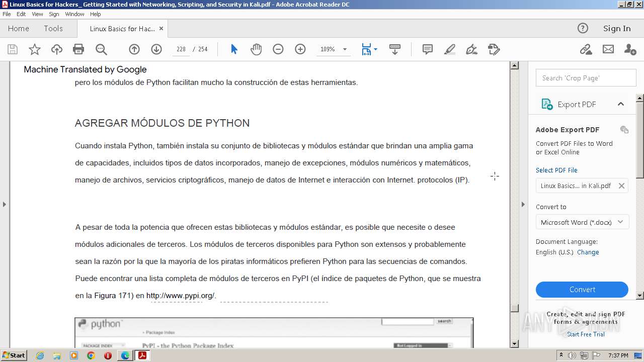Collapse the right tools pane arrow
644x362 pixels.
click(x=523, y=204)
